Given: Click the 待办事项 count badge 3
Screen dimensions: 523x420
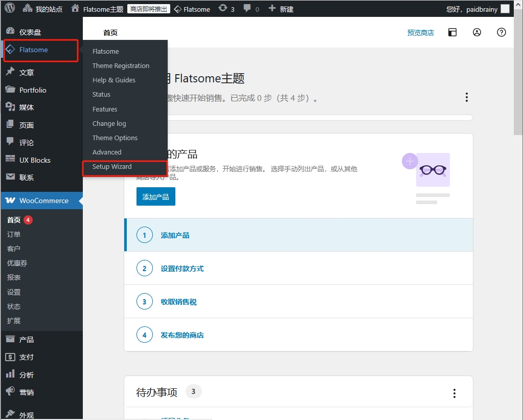Looking at the screenshot, I should 193,391.
